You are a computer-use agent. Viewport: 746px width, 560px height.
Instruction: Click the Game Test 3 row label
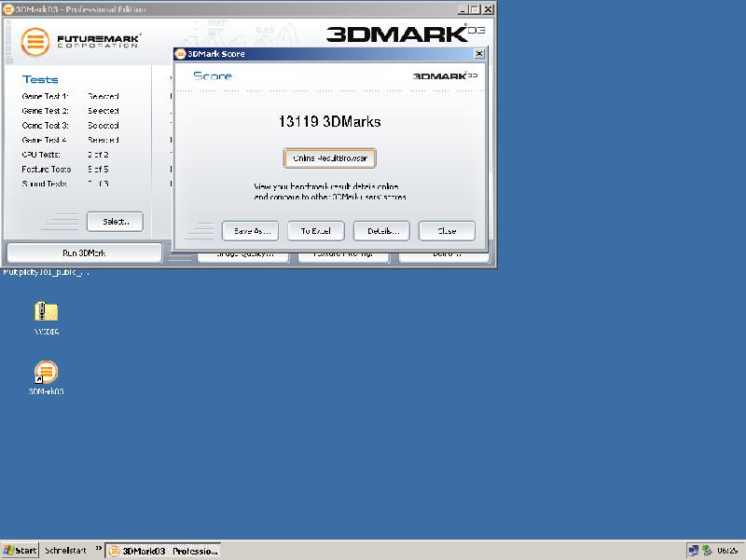point(45,126)
